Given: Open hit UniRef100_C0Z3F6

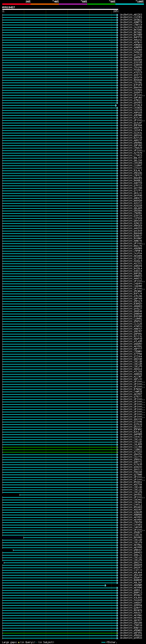Looking at the screenshot, I should pos(131,17).
